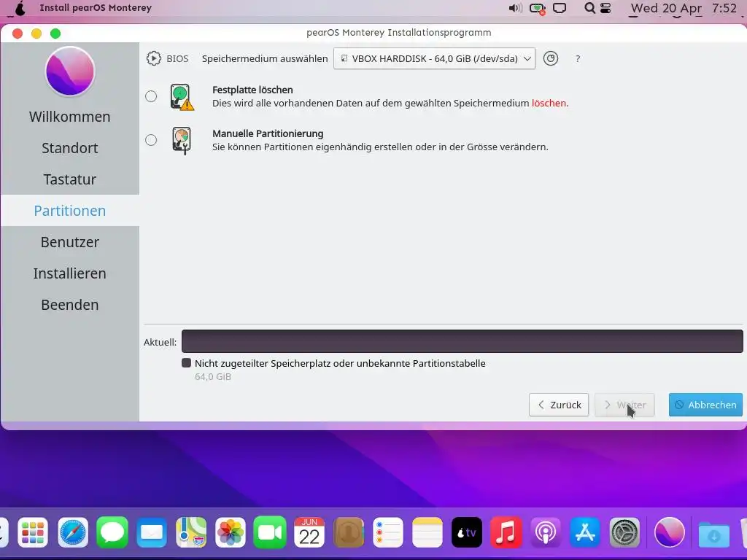747x560 pixels.
Task: Open Photos flower icon in dock
Action: pos(231,532)
